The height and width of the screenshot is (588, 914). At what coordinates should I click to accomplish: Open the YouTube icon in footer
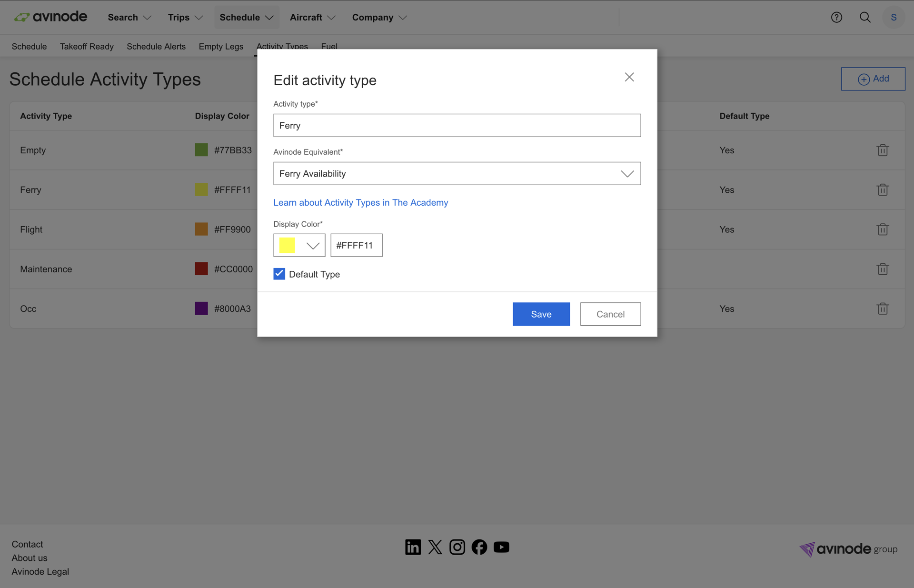point(501,547)
